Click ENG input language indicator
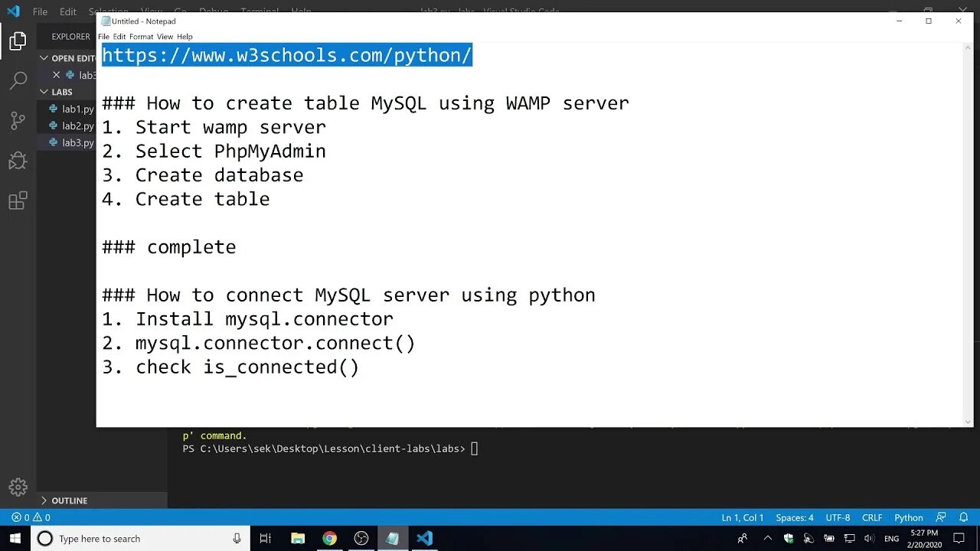Viewport: 980px width, 551px height. pos(891,539)
